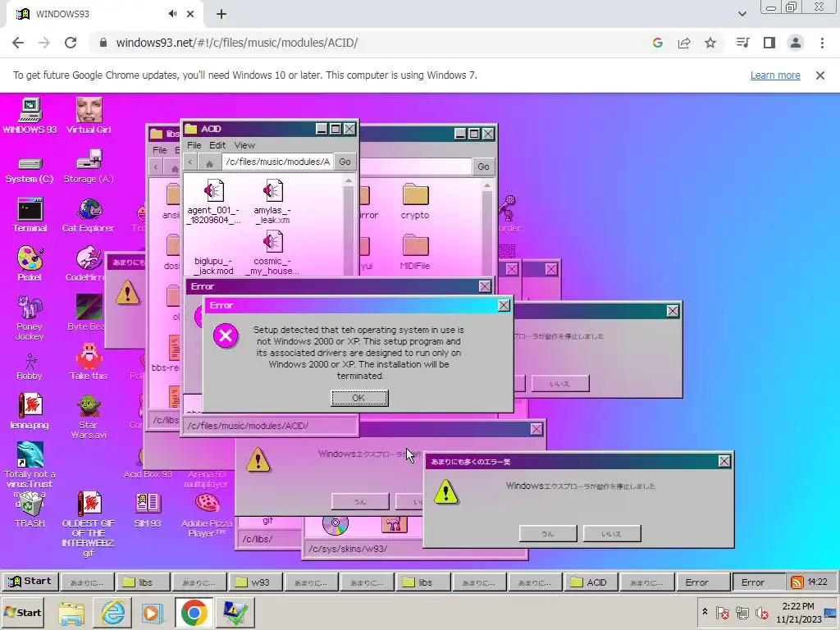840x630 pixels.
Task: Open the Take this icon
Action: pyautogui.click(x=89, y=362)
